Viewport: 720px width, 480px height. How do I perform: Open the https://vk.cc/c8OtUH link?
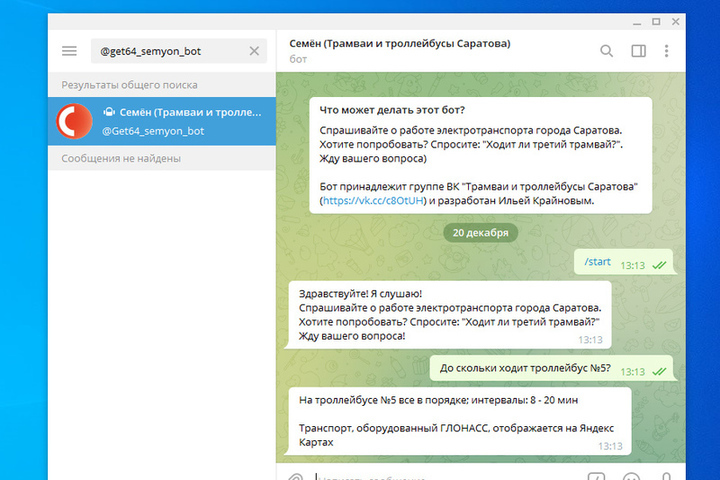click(x=373, y=201)
